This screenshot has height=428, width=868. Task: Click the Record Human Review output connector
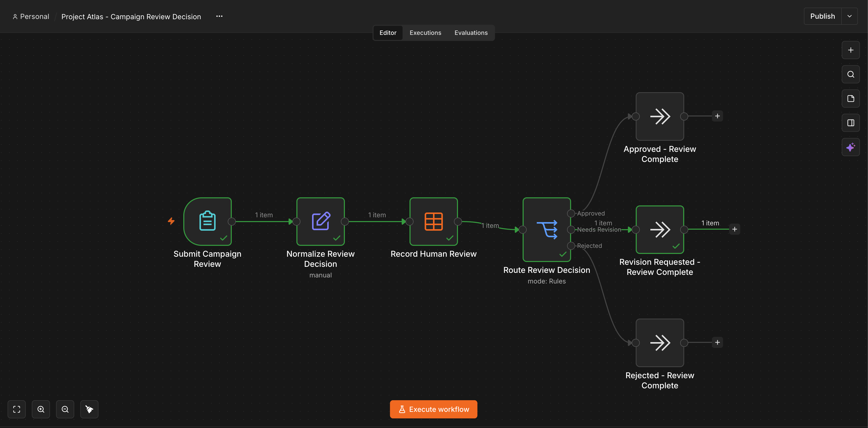(458, 222)
